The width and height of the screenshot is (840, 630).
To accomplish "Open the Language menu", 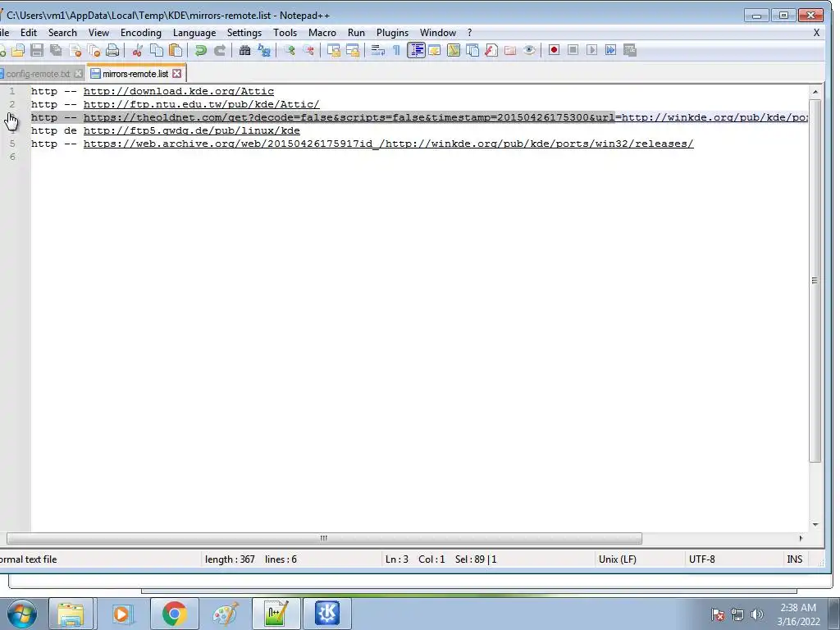I will [194, 33].
